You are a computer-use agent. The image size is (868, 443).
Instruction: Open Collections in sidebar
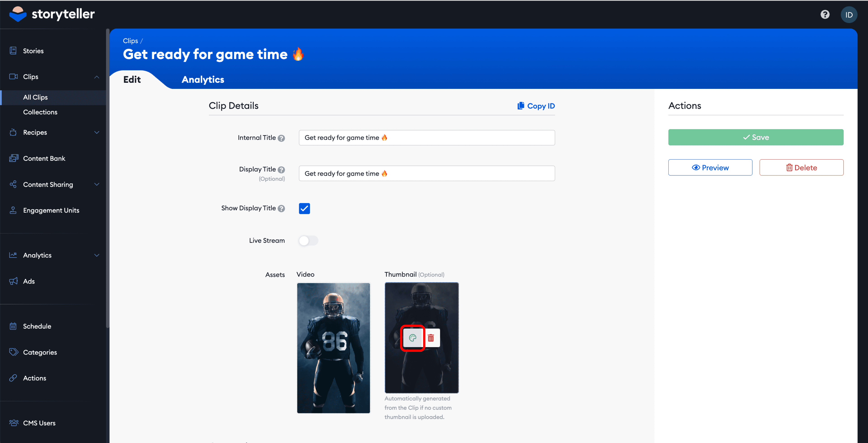point(40,112)
